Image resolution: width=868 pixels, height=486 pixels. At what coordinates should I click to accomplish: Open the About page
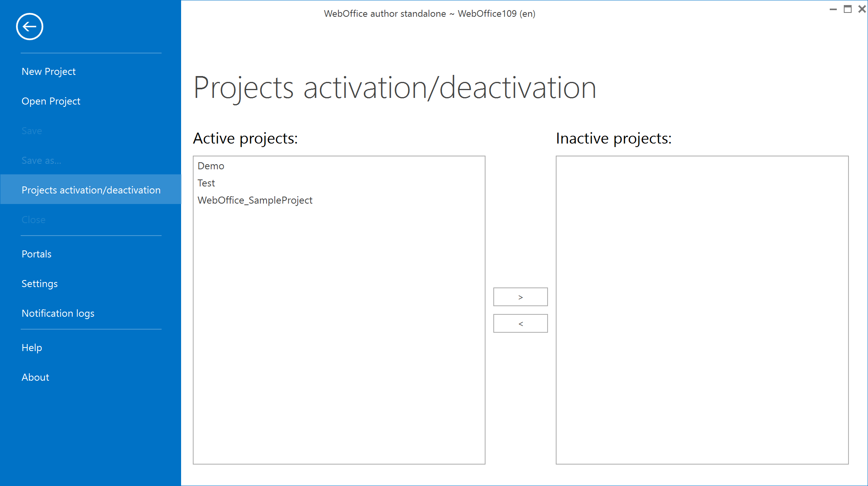pos(35,377)
